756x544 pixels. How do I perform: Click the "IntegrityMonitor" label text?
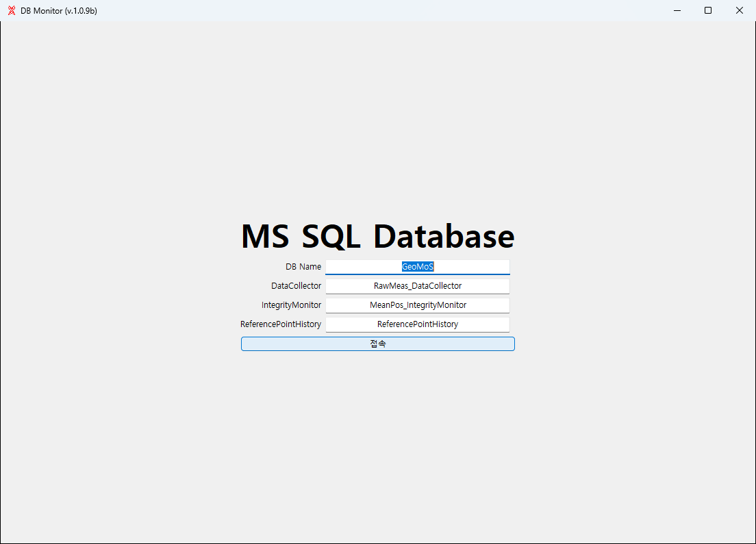pos(291,305)
